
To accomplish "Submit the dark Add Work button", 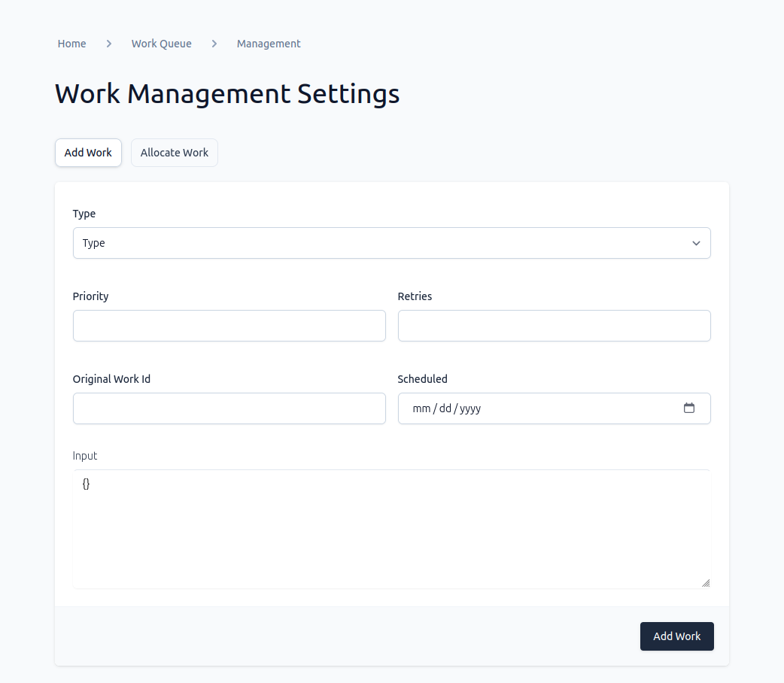I will (x=676, y=636).
